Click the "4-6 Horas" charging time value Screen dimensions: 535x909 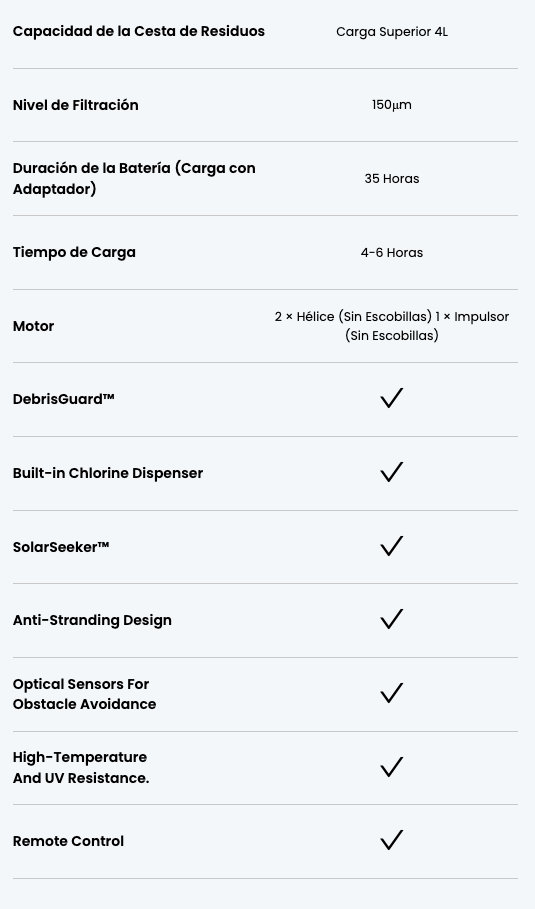[x=392, y=253]
